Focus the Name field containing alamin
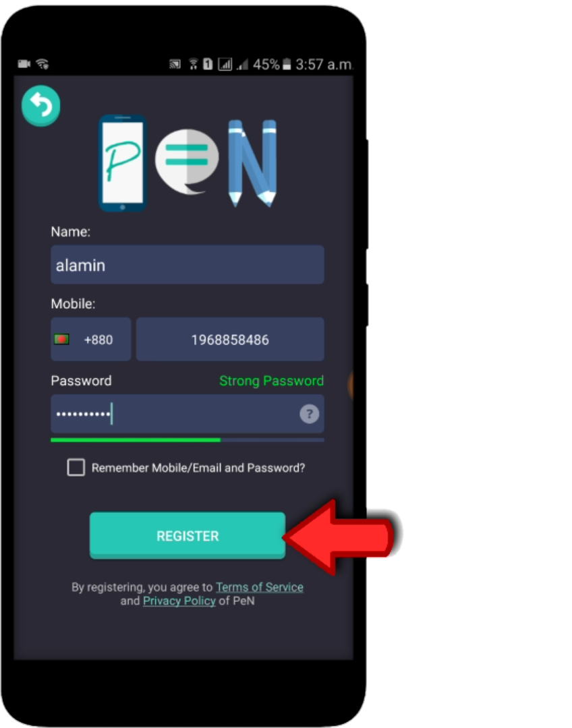The width and height of the screenshot is (572, 728). pyautogui.click(x=188, y=265)
